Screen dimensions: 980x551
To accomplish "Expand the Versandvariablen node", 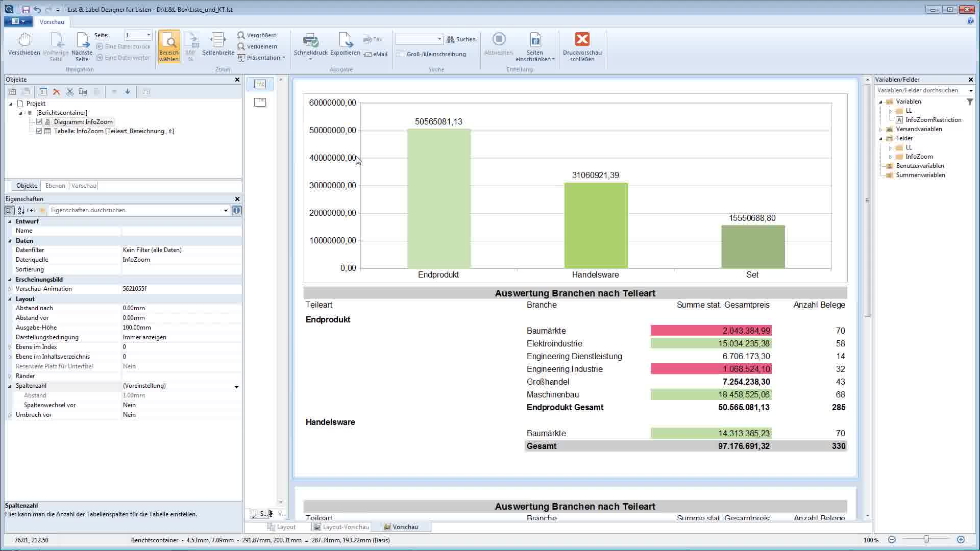I will pos(881,129).
